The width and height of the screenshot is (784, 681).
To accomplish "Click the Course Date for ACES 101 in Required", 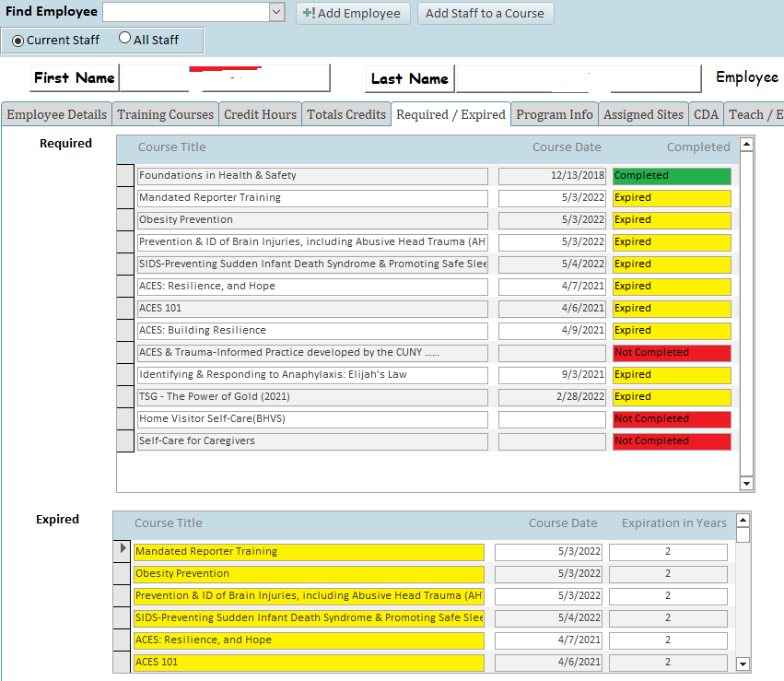I will pos(552,309).
